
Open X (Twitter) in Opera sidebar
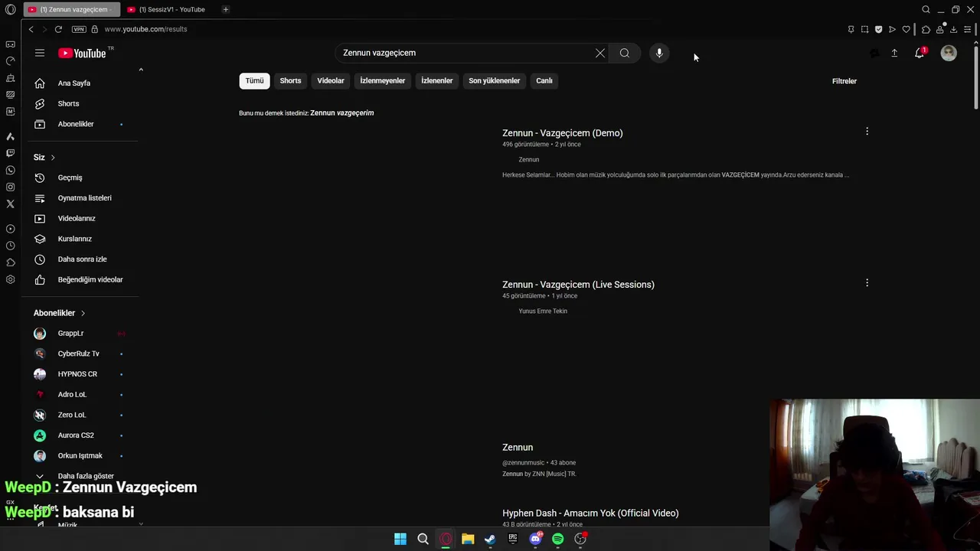click(10, 204)
